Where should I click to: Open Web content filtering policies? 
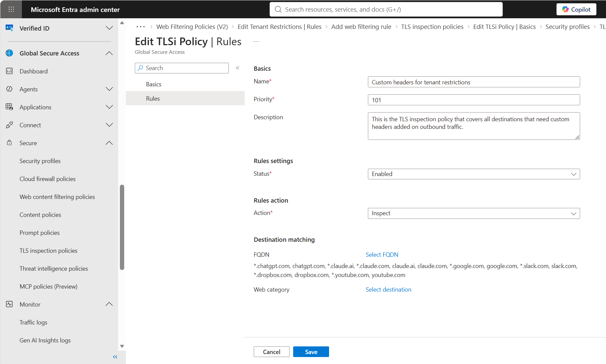57,197
